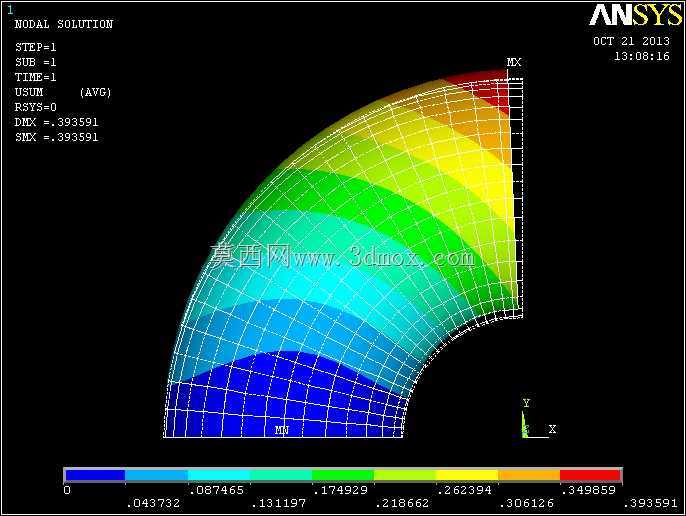Viewport: 686px width, 516px height.
Task: Click the cyan legend color band
Action: tap(219, 475)
